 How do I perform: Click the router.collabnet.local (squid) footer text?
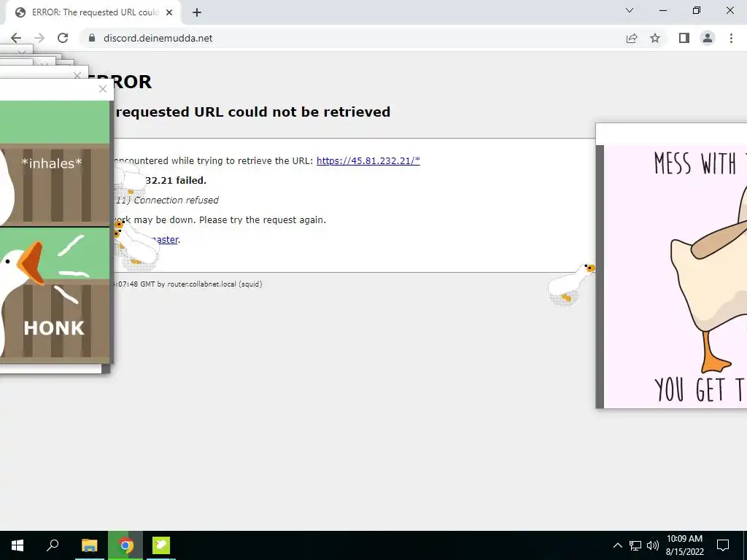point(214,284)
